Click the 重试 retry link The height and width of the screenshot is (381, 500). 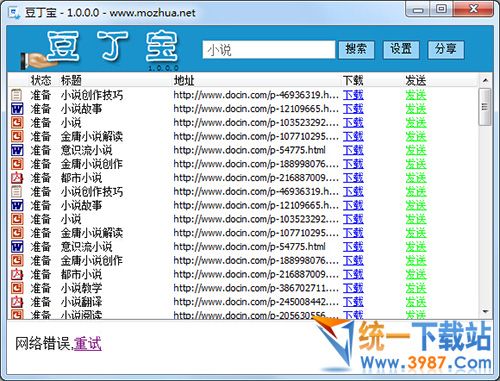tap(87, 344)
